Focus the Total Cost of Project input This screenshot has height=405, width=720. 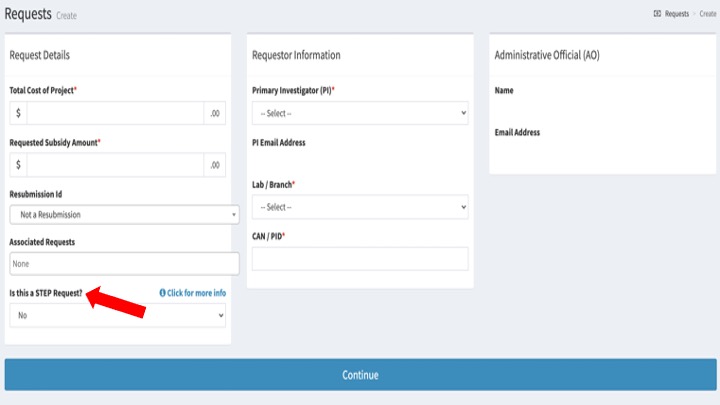click(x=115, y=114)
